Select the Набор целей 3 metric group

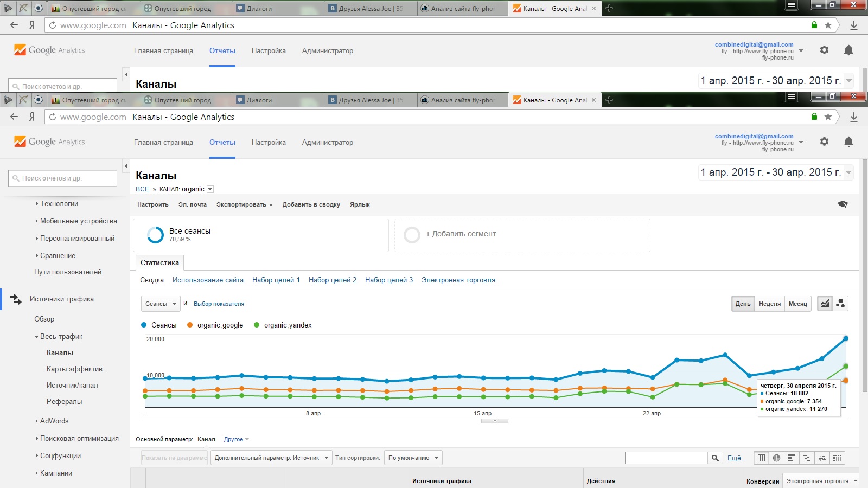389,280
